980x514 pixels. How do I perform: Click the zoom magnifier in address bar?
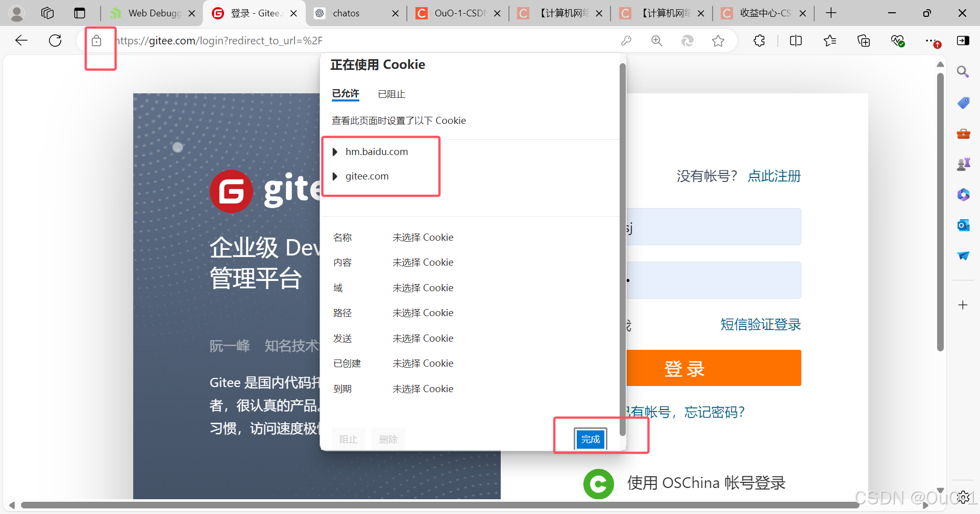tap(657, 41)
